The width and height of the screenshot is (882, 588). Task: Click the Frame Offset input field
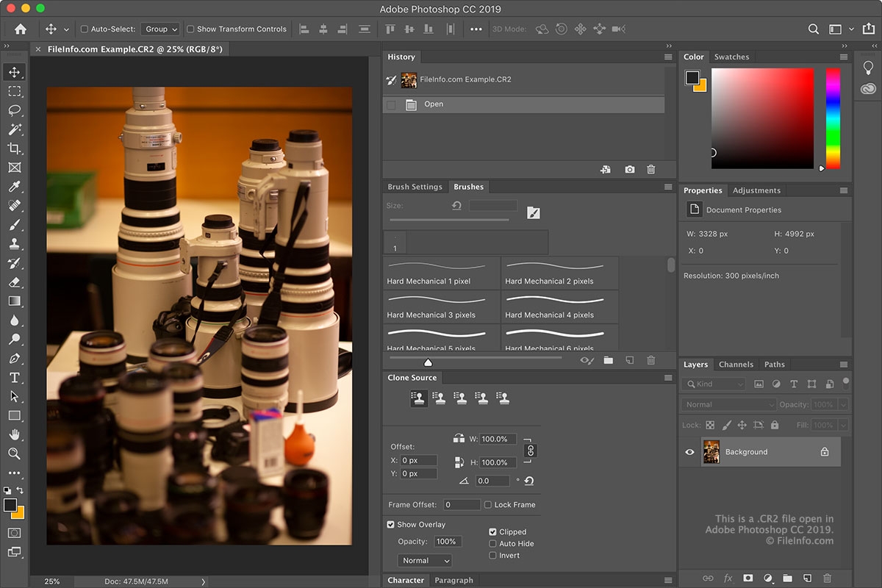coord(462,505)
